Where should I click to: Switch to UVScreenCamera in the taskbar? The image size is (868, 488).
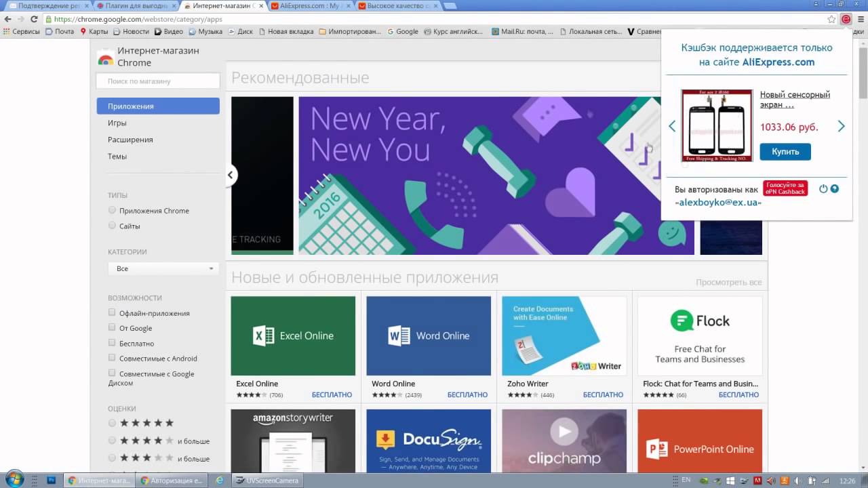pos(267,481)
